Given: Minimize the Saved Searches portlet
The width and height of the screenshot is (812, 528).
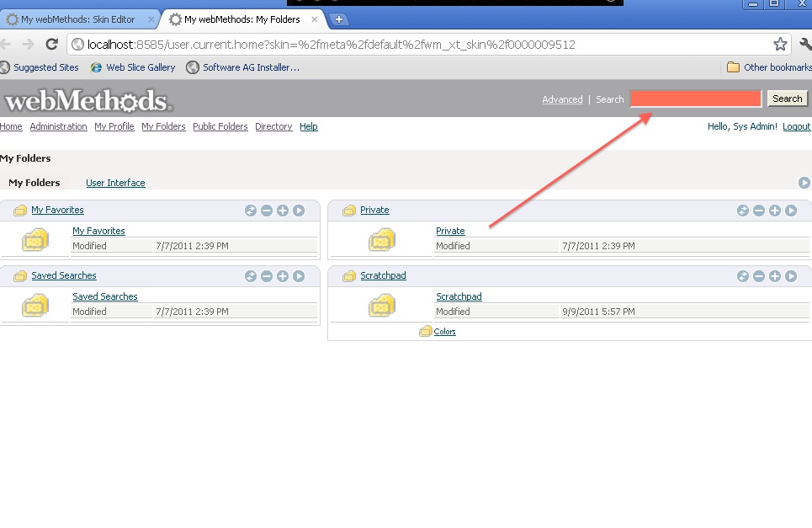Looking at the screenshot, I should click(267, 276).
